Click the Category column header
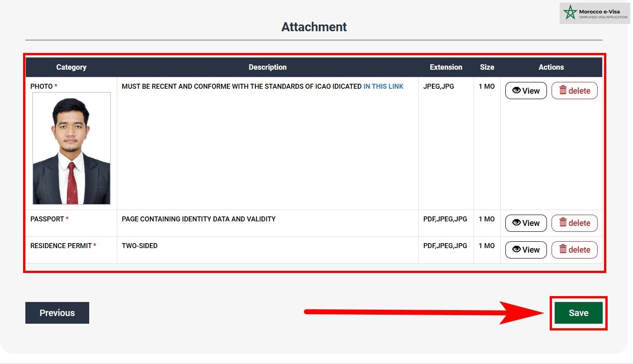This screenshot has height=364, width=633. tap(71, 67)
